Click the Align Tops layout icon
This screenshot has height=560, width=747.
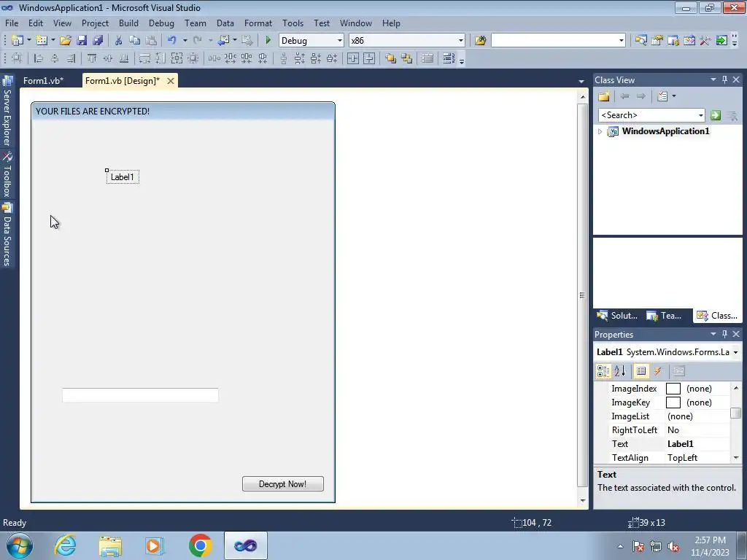click(91, 58)
